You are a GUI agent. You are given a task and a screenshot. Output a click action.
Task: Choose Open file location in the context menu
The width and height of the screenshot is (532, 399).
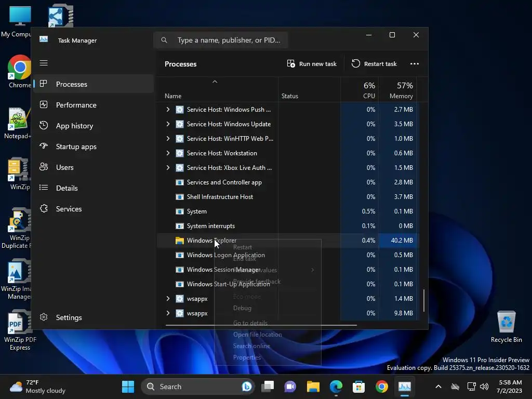point(268,335)
